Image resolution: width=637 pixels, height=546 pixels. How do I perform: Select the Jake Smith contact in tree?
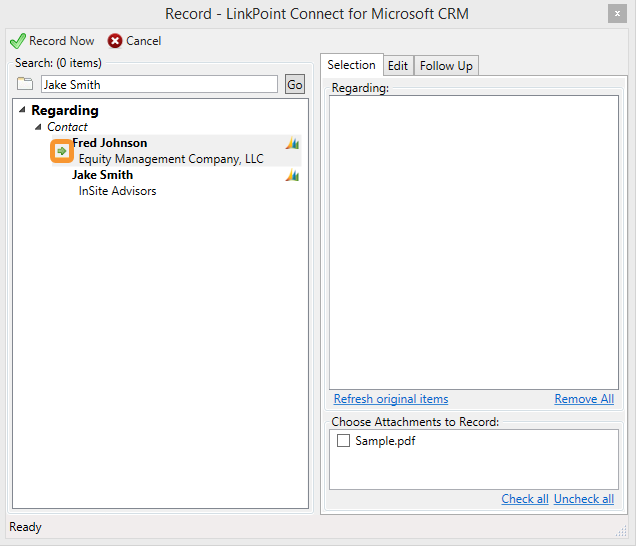[102, 175]
